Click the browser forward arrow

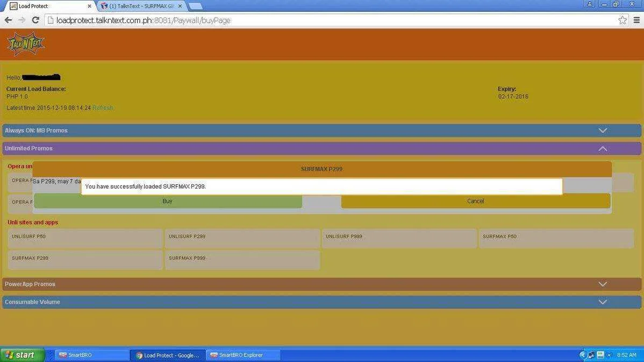22,20
